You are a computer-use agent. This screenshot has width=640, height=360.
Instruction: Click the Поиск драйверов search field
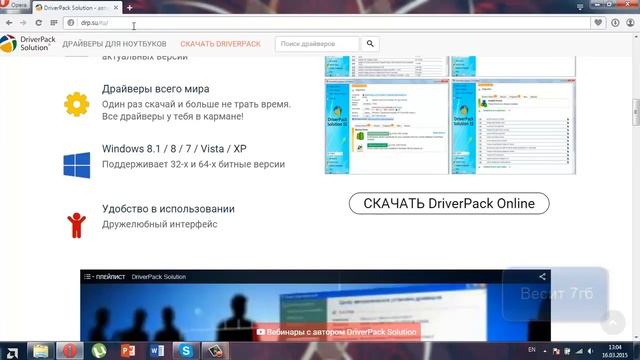pyautogui.click(x=317, y=44)
